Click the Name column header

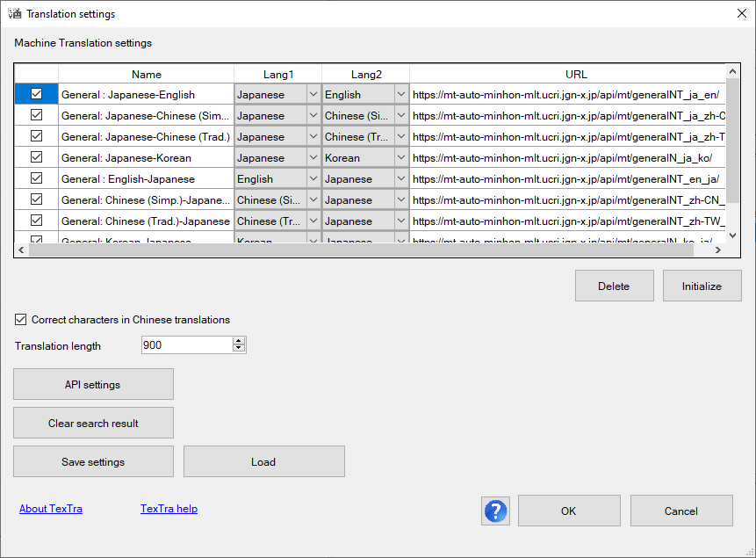[146, 75]
